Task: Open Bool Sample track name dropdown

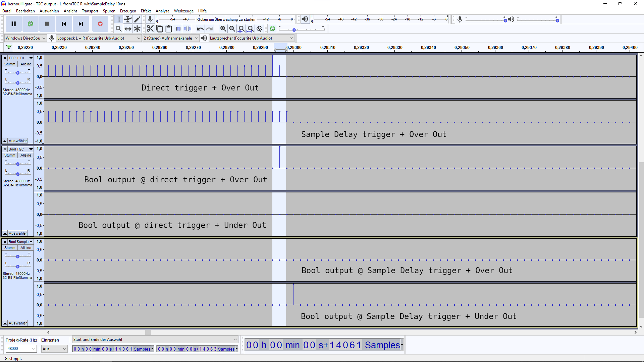Action: tap(20, 242)
